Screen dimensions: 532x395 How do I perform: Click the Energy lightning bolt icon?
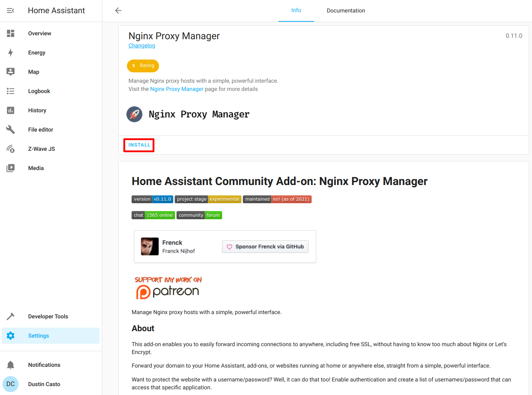pos(11,53)
